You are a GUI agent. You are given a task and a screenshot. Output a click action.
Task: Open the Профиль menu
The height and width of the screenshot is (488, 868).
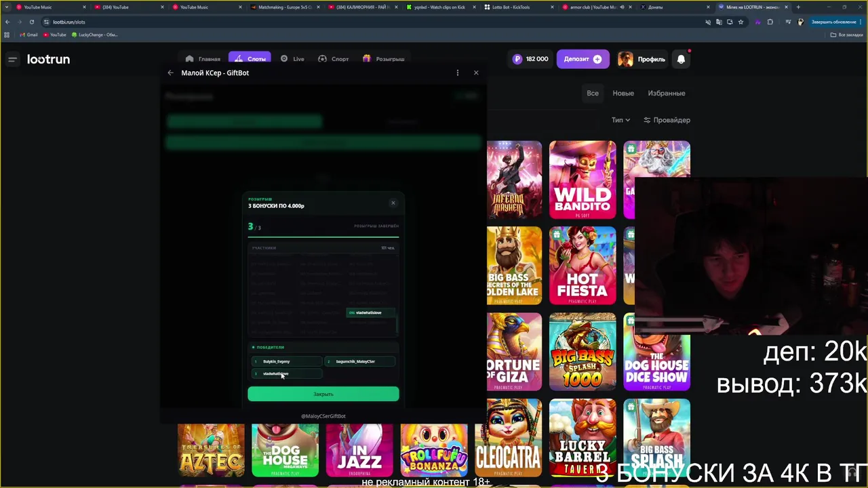[x=642, y=59]
